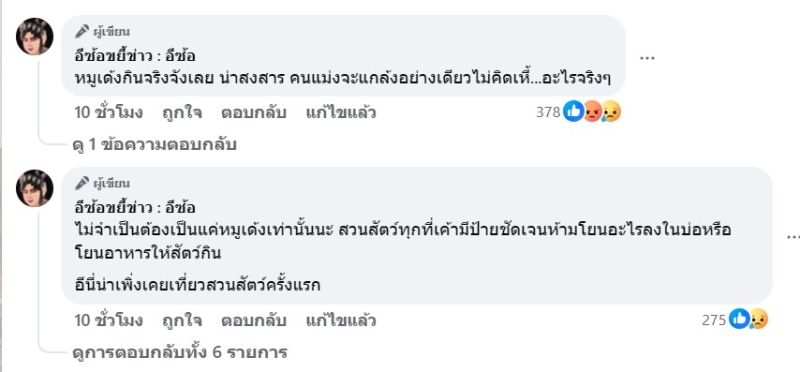Open second comment's three-dot options menu

(793, 236)
